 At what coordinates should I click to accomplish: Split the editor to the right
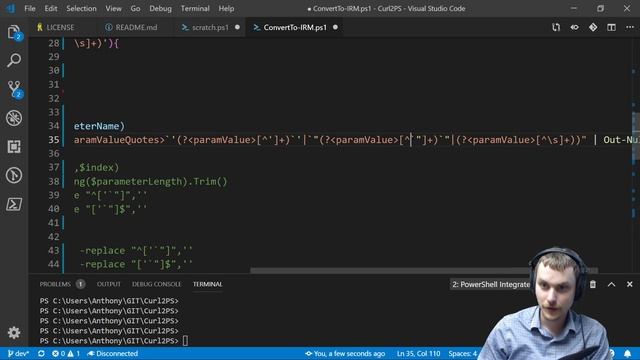611,27
